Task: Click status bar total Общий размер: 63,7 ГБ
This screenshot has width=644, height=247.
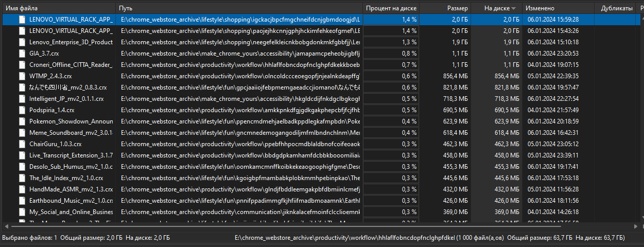Action: point(539,238)
